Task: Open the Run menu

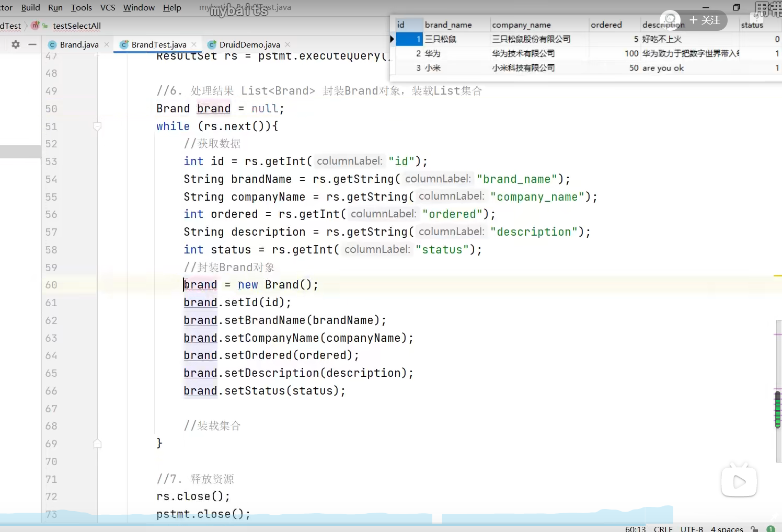Action: pos(55,7)
